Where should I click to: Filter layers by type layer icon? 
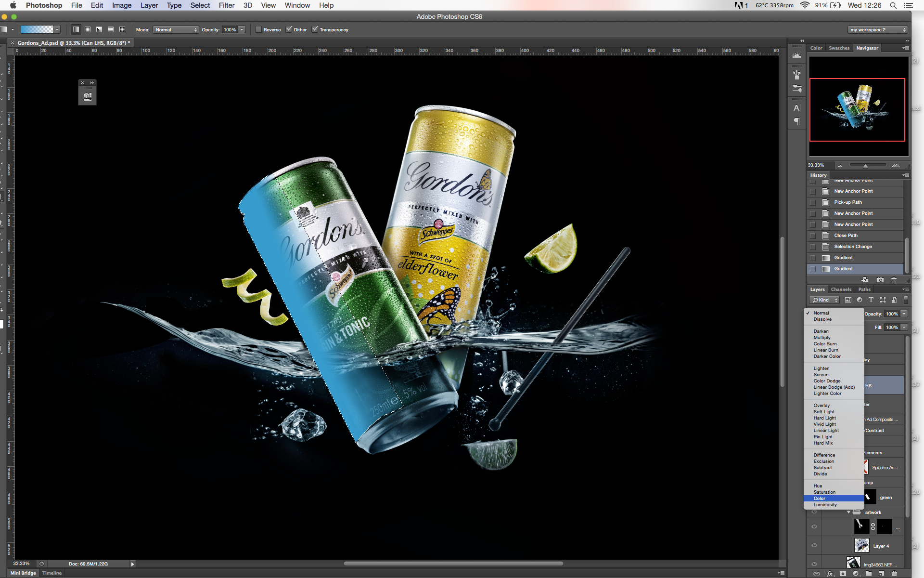871,300
